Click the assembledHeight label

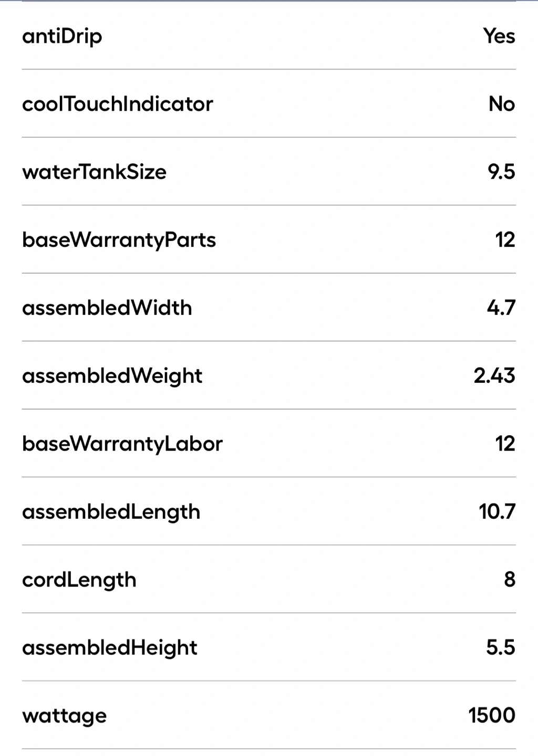(109, 648)
